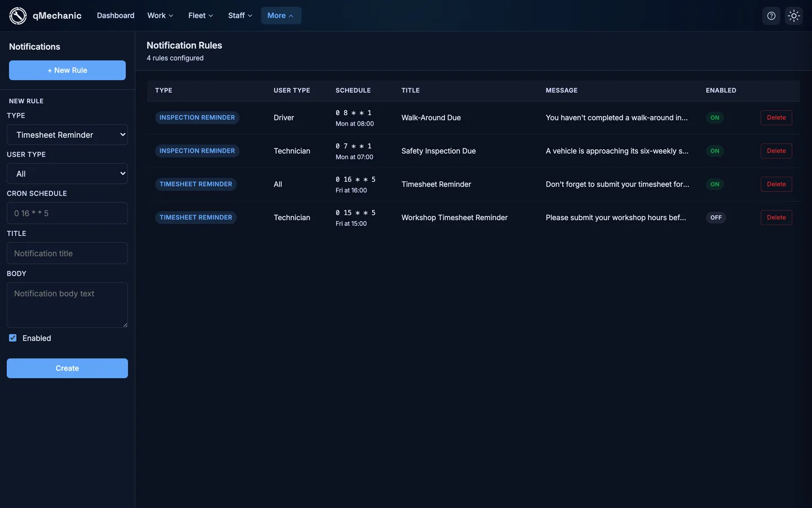Click message 'You haven't completed a walk-around in...'
The width and height of the screenshot is (812, 508).
coord(616,118)
